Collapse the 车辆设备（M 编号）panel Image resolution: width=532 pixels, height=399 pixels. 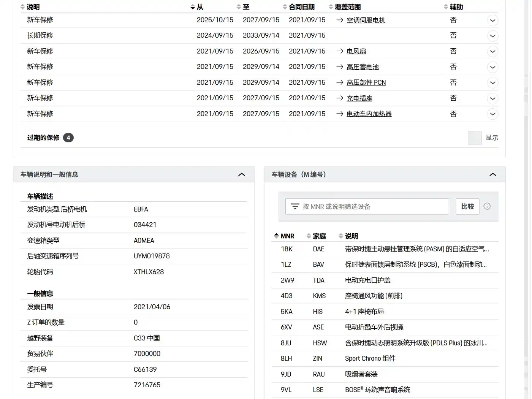point(493,174)
